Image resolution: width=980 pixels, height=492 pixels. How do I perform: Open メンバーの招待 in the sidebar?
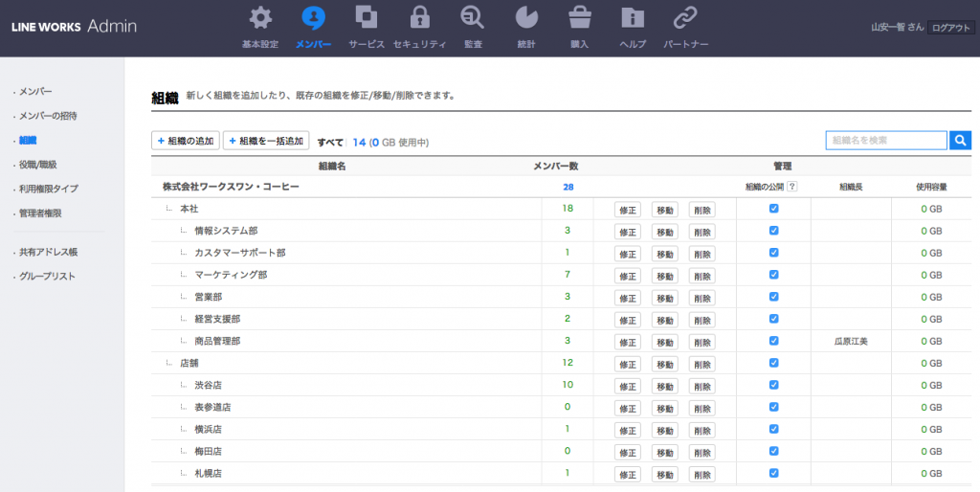(x=48, y=116)
